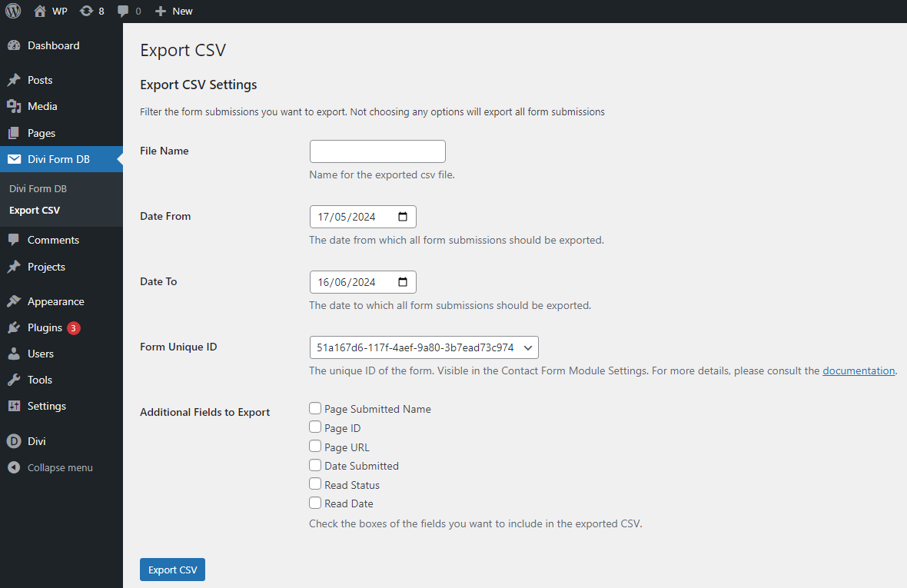Enable the Read Status checkbox
Image resolution: width=907 pixels, height=588 pixels.
[x=315, y=484]
